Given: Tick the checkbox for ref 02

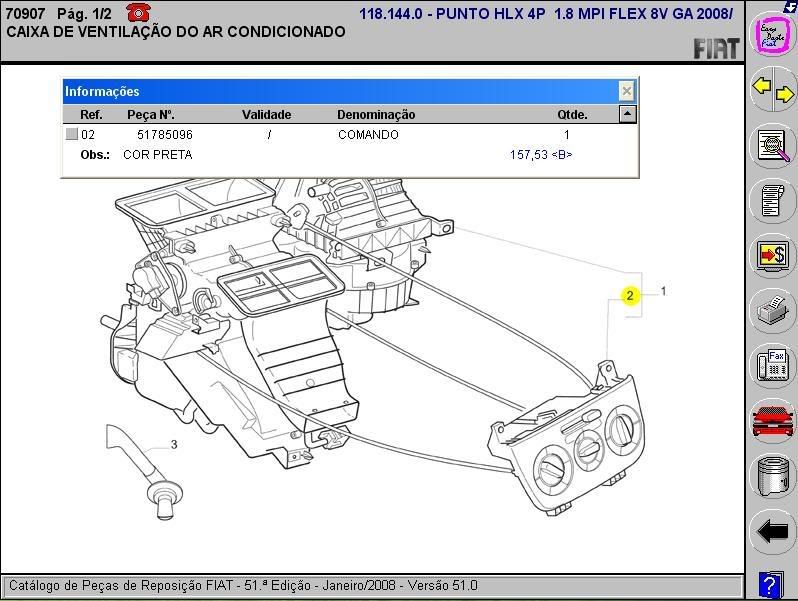Looking at the screenshot, I should pyautogui.click(x=72, y=134).
